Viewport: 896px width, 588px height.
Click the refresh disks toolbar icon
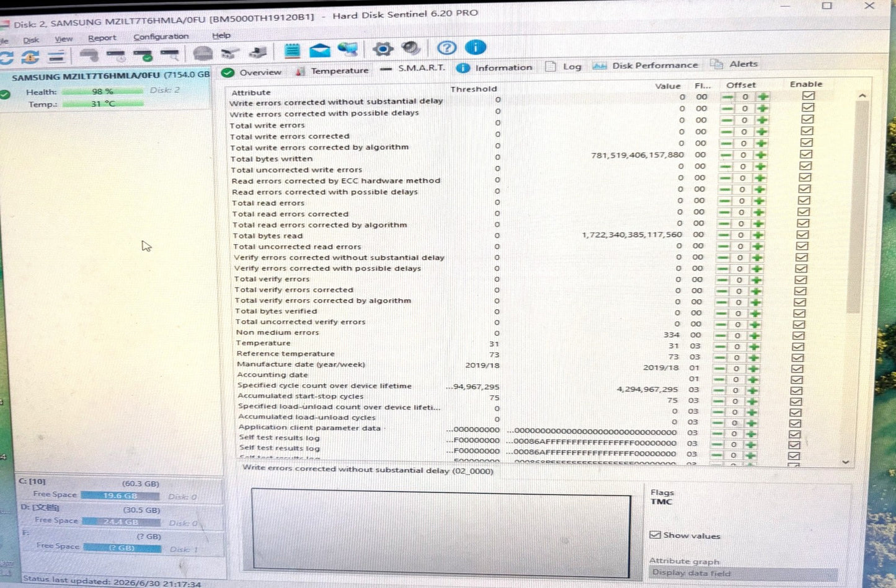(x=7, y=58)
